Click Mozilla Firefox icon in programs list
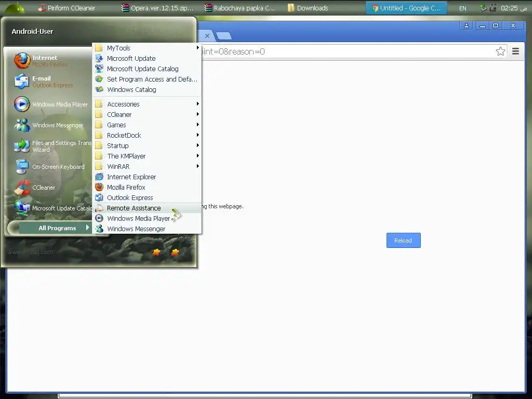532x399 pixels. 99,187
